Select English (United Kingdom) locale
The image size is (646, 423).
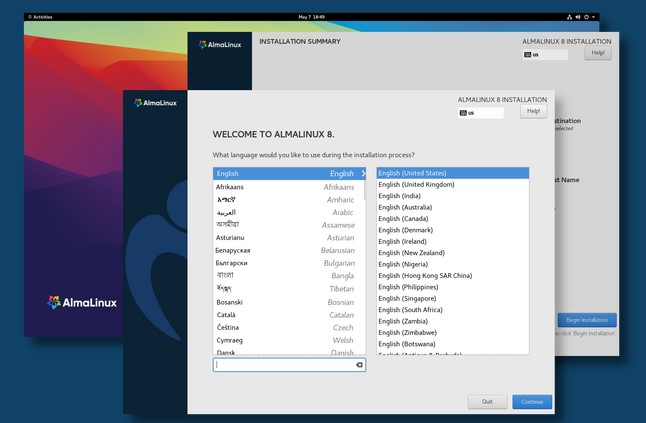453,185
